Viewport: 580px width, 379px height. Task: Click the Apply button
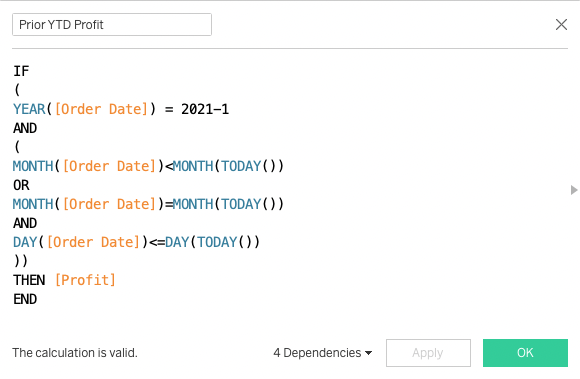click(428, 353)
